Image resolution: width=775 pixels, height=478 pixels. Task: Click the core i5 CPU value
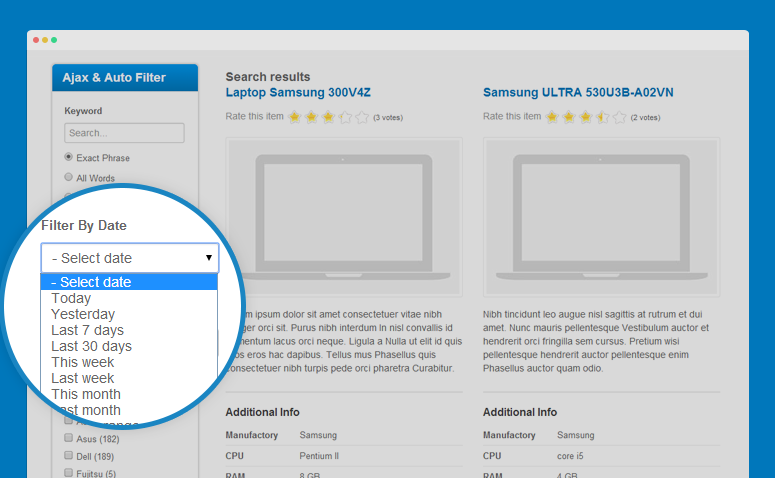tap(570, 456)
